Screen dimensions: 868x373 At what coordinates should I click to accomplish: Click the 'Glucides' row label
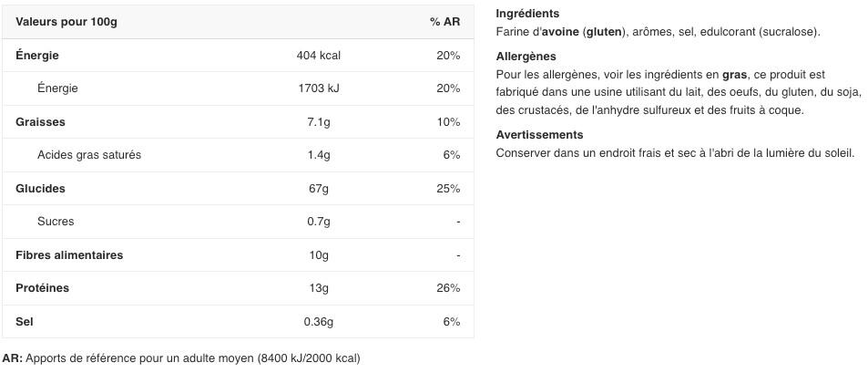click(x=40, y=189)
